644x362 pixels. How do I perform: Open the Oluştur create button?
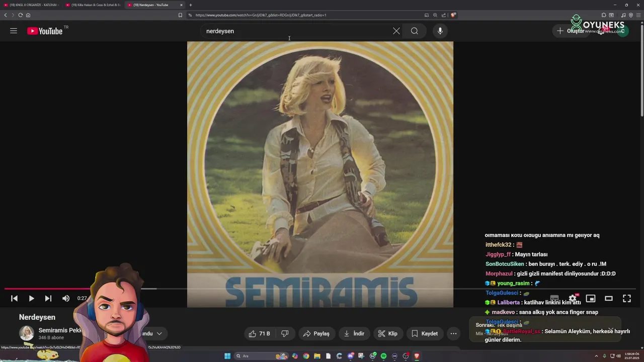[571, 31]
